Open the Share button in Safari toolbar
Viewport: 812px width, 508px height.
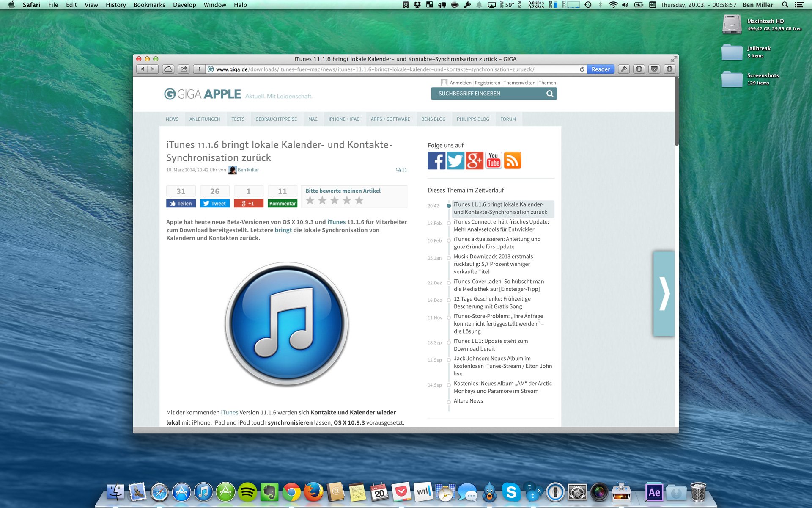184,69
